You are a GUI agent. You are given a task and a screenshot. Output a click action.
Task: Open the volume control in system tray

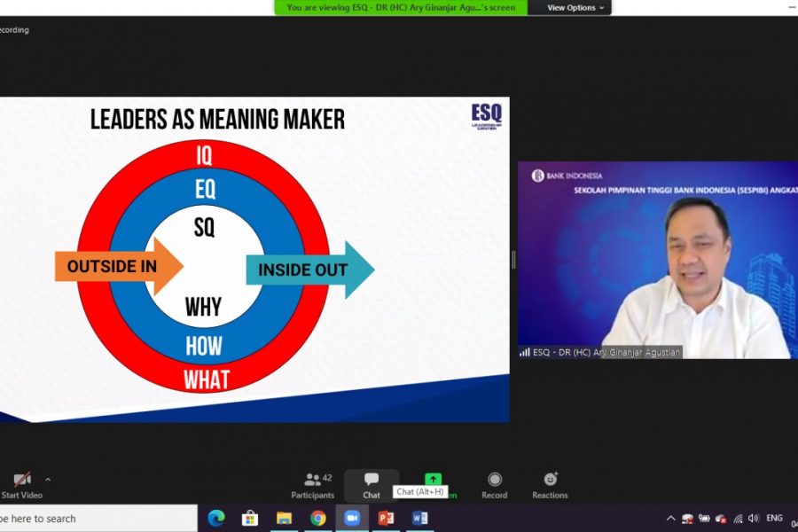point(753,518)
